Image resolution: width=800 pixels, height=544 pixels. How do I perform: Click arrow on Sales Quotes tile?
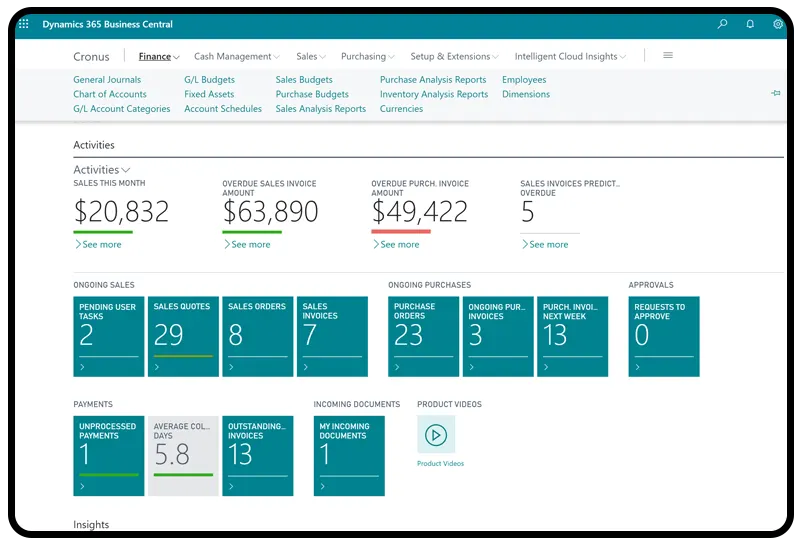point(157,368)
